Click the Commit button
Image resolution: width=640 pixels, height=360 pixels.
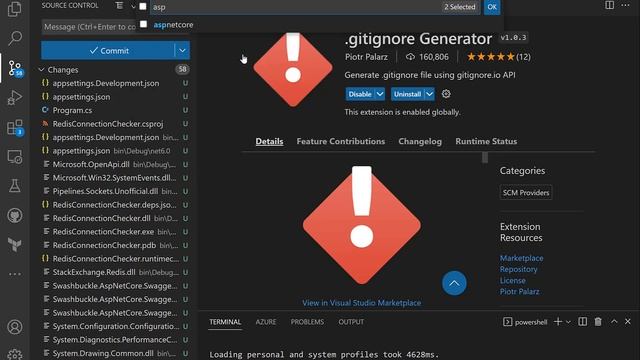pyautogui.click(x=108, y=51)
